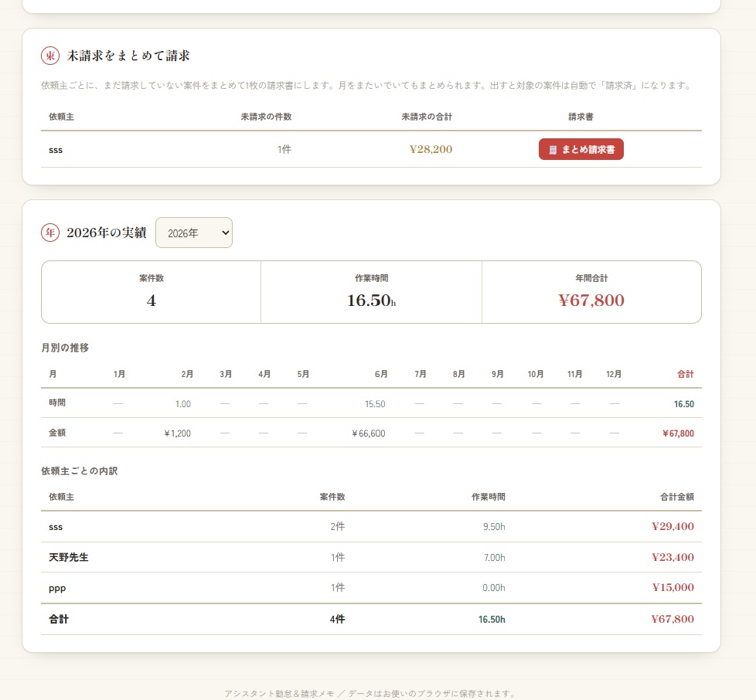This screenshot has height=700, width=756.
Task: Click the 年 circle icon beside 2026年の実績
Action: (50, 233)
